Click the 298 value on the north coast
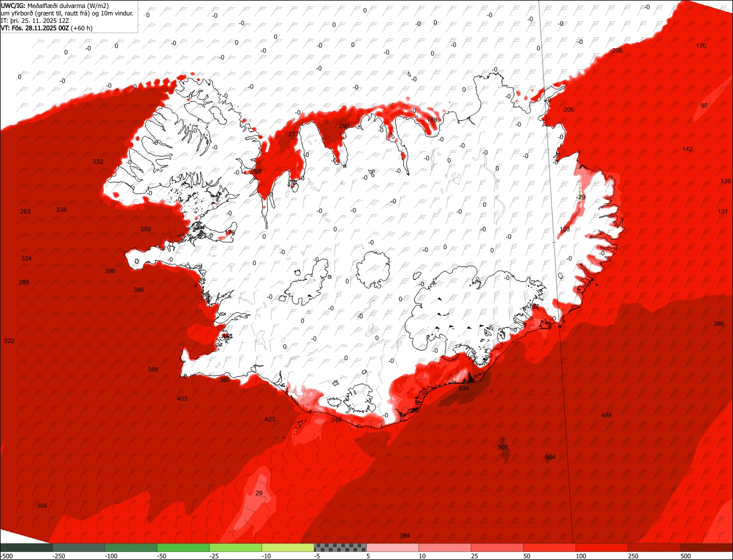The image size is (733, 560). (x=344, y=126)
